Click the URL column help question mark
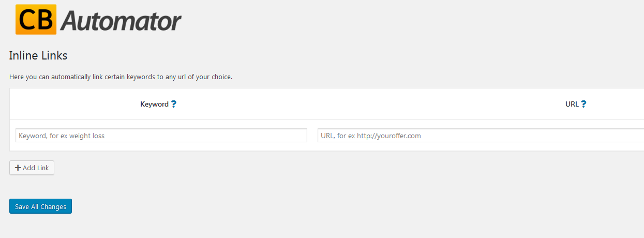644x238 pixels. click(583, 104)
